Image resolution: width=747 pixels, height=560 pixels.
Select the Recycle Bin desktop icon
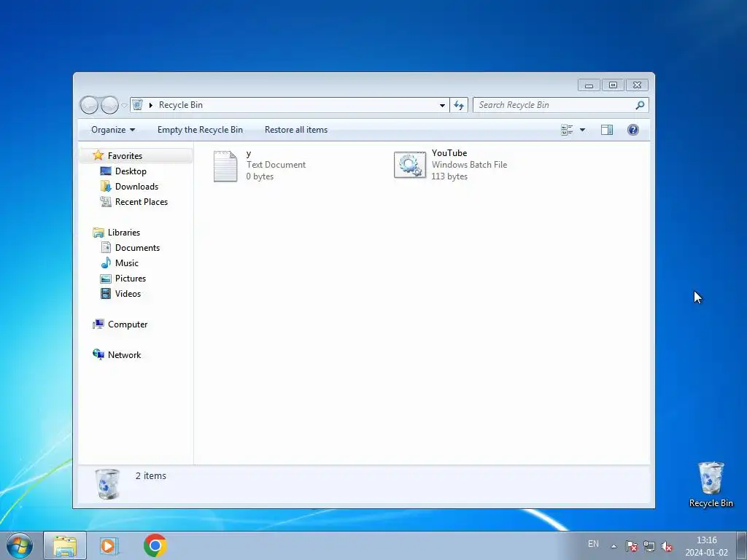[x=711, y=485]
